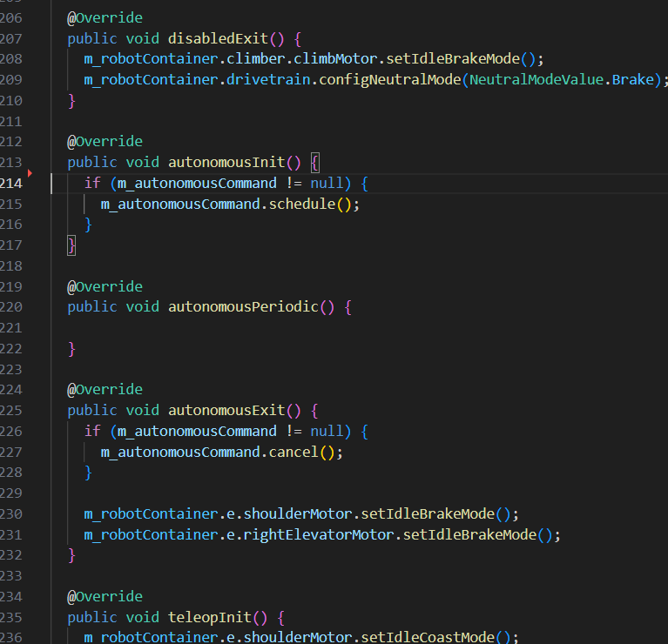668x644 pixels.
Task: Click the disabledExit method name
Action: coord(218,39)
